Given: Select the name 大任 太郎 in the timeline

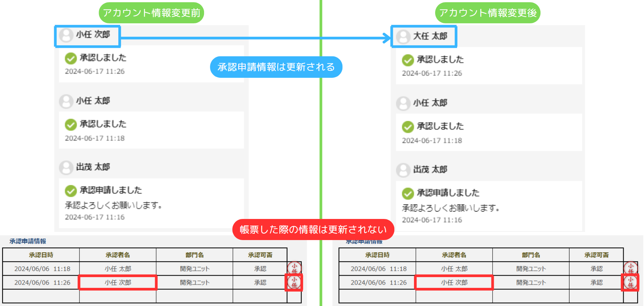Looking at the screenshot, I should tap(430, 36).
